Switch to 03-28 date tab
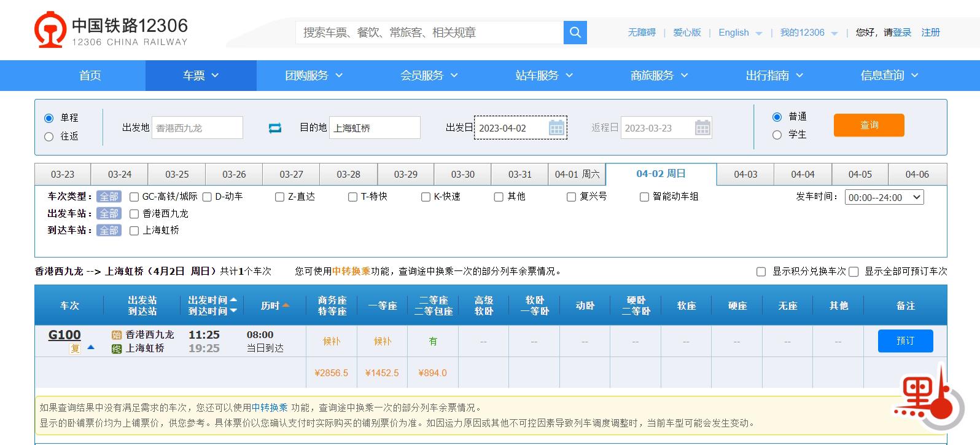Screen dimensions: 980x445 pyautogui.click(x=348, y=175)
